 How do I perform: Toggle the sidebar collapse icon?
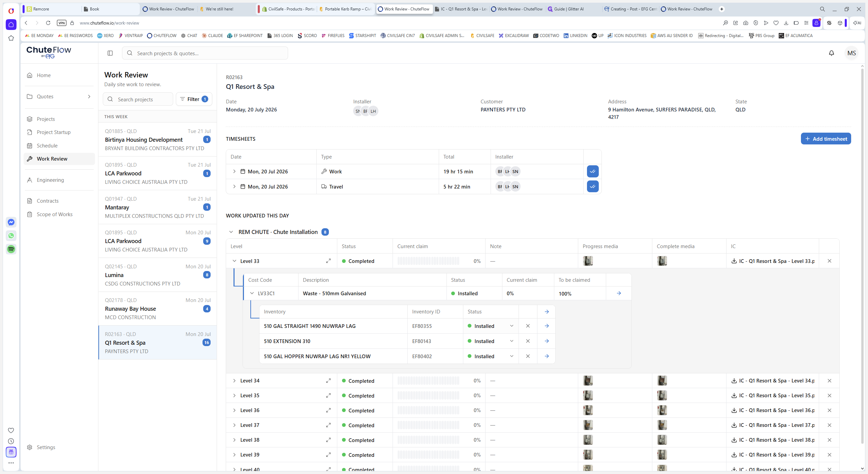110,53
